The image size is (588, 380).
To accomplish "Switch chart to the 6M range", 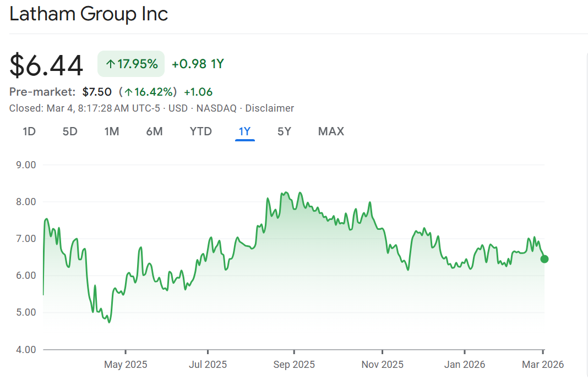I will [x=154, y=131].
